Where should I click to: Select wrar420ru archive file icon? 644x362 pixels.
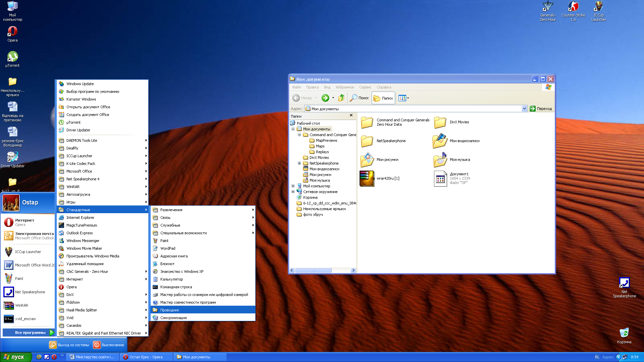pyautogui.click(x=367, y=178)
